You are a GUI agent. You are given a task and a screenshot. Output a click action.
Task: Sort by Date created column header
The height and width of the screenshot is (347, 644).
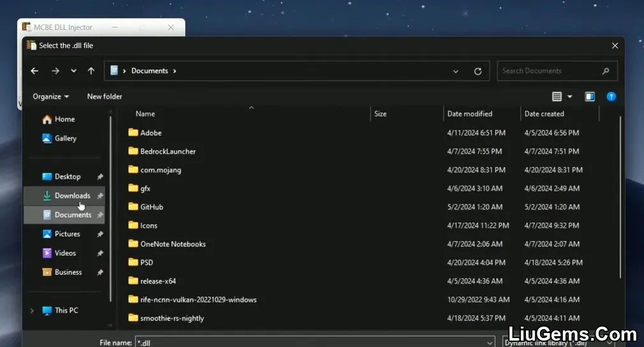(544, 114)
